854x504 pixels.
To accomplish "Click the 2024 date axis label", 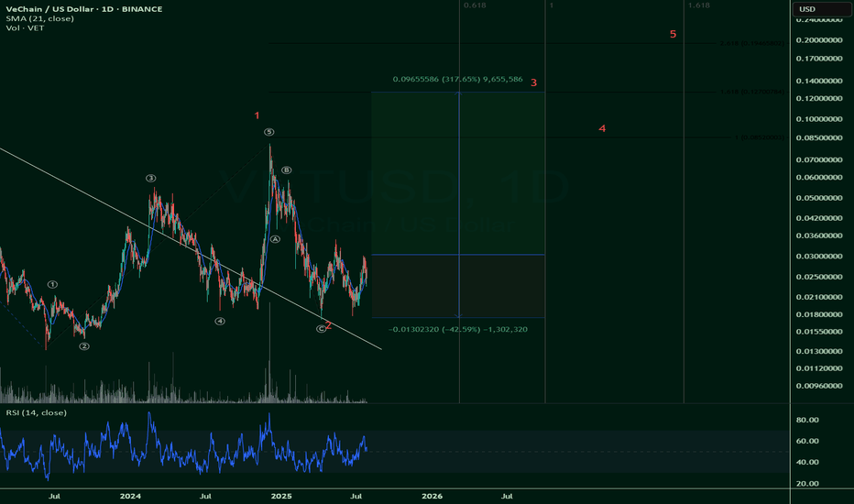I will point(130,496).
